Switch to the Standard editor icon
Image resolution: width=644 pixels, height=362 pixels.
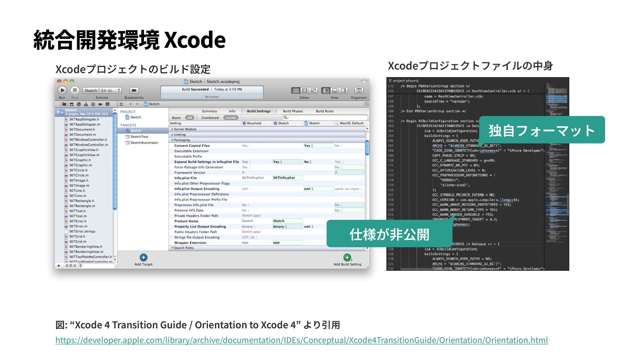[296, 90]
